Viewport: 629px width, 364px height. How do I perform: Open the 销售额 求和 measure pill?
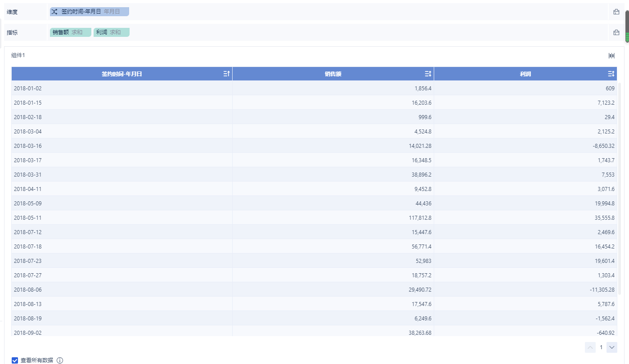(71, 32)
